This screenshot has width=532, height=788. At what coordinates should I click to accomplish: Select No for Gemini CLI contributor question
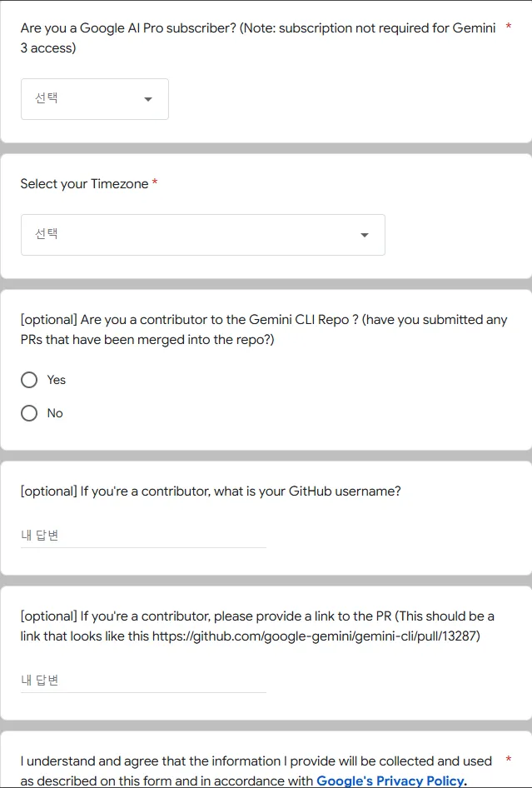click(x=29, y=413)
